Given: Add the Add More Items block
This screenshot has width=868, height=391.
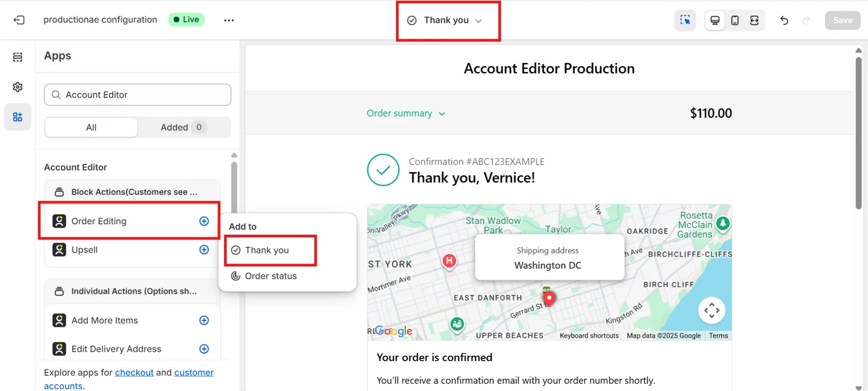Looking at the screenshot, I should [x=204, y=320].
